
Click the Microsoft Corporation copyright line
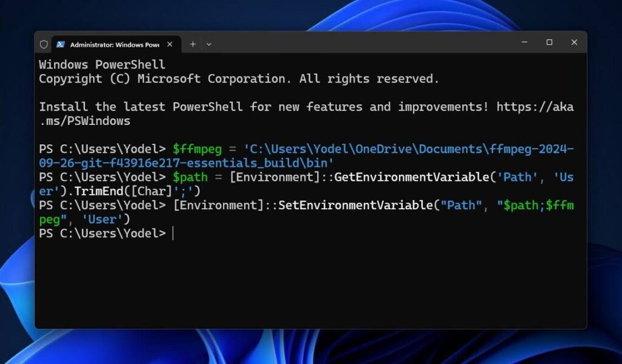(x=238, y=79)
